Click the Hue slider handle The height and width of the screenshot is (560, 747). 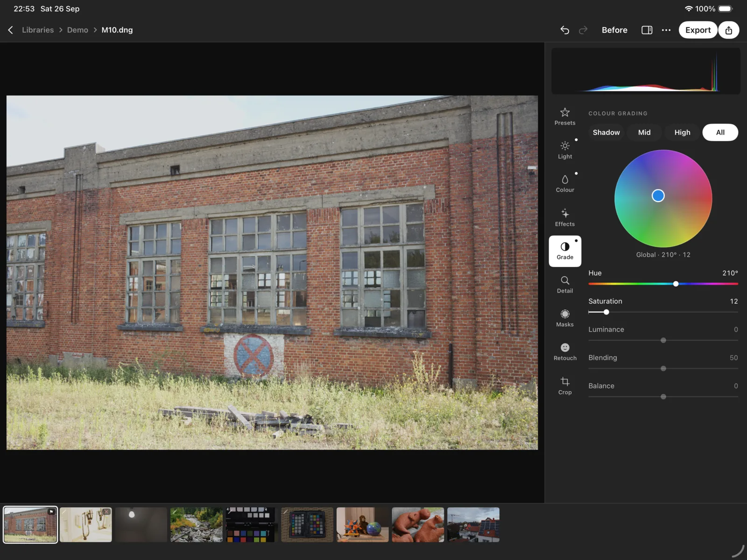(676, 284)
